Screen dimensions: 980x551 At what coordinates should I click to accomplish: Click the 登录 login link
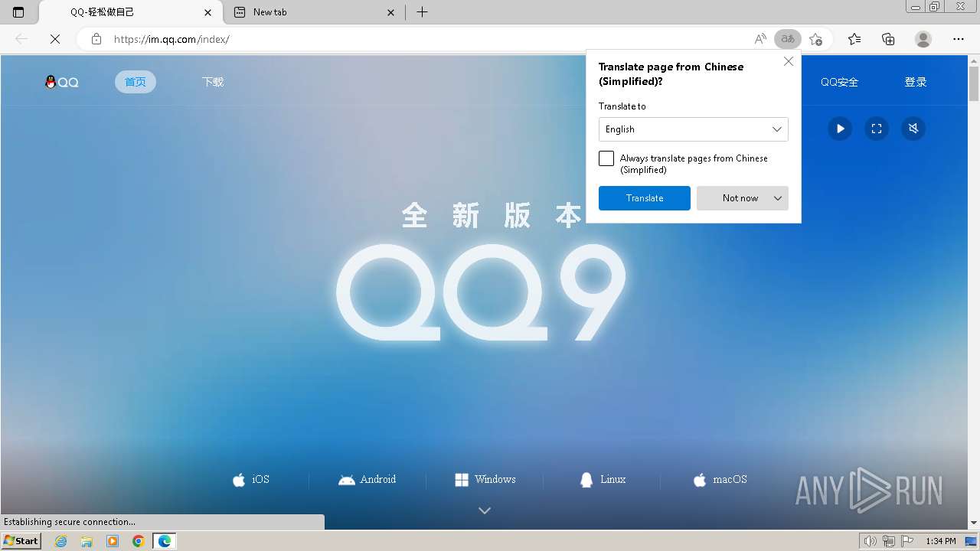(916, 82)
